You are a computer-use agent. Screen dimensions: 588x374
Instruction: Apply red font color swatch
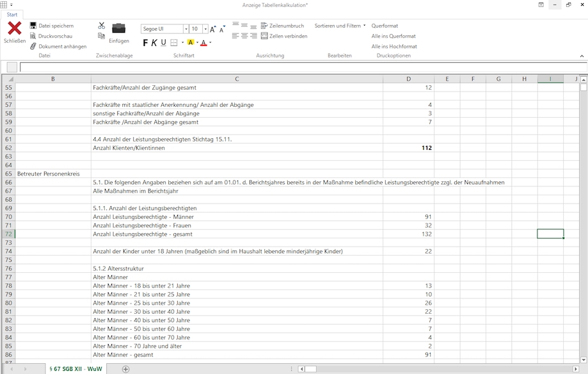[203, 42]
